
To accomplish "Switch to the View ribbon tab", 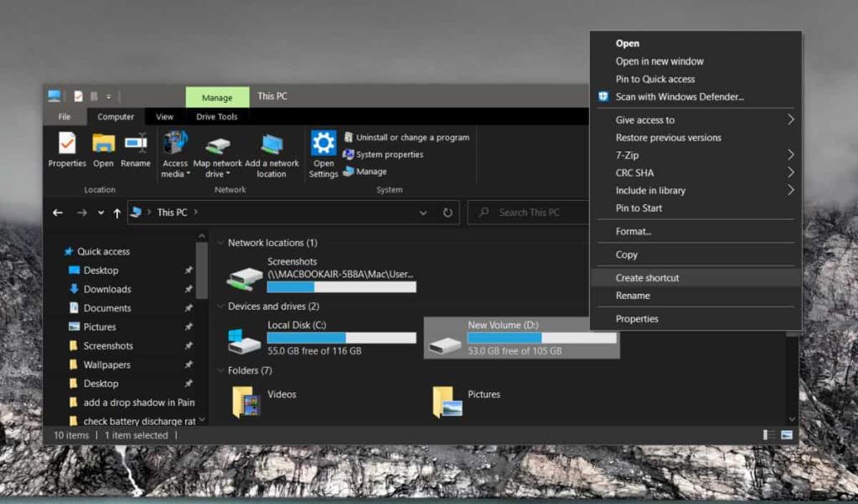I will pos(164,116).
